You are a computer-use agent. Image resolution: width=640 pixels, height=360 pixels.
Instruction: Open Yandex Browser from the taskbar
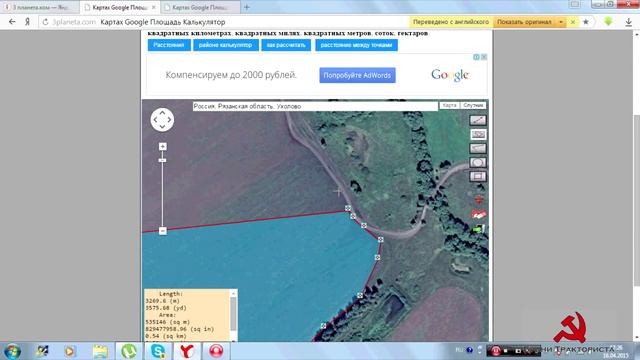pyautogui.click(x=187, y=351)
